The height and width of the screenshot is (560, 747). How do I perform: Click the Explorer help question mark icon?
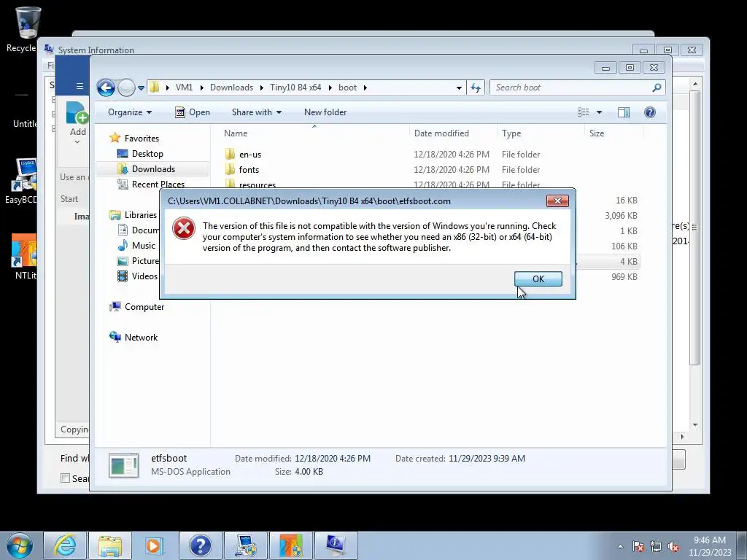[x=650, y=112]
